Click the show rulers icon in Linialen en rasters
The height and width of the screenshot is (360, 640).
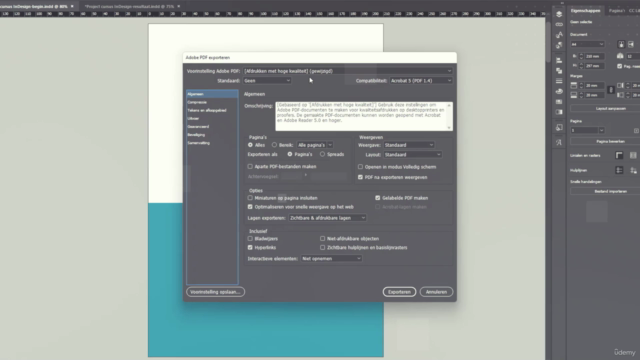[619, 155]
